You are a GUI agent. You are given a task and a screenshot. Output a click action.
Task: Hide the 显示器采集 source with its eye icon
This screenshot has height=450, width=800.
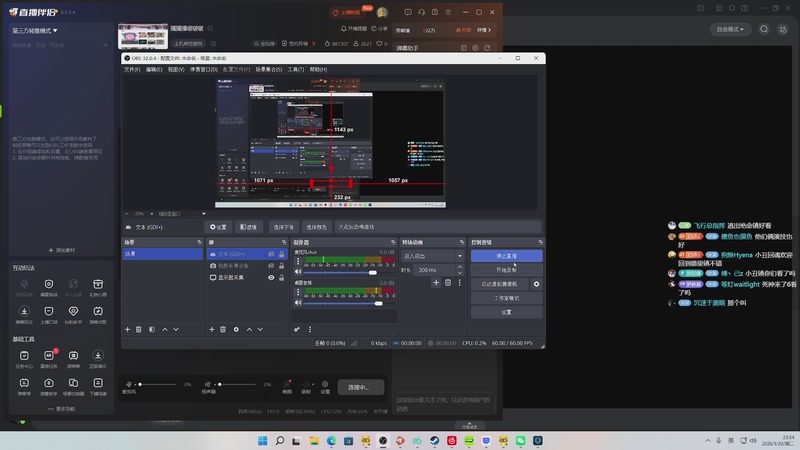(x=271, y=278)
